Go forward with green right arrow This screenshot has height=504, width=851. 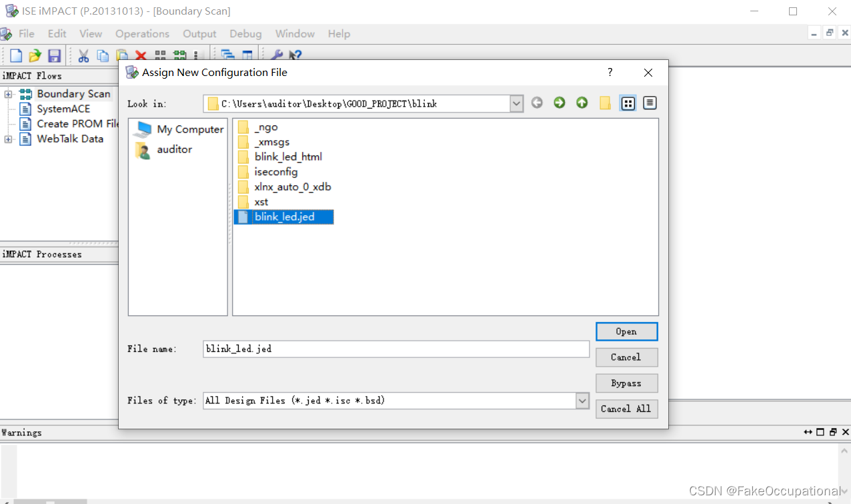(x=560, y=103)
